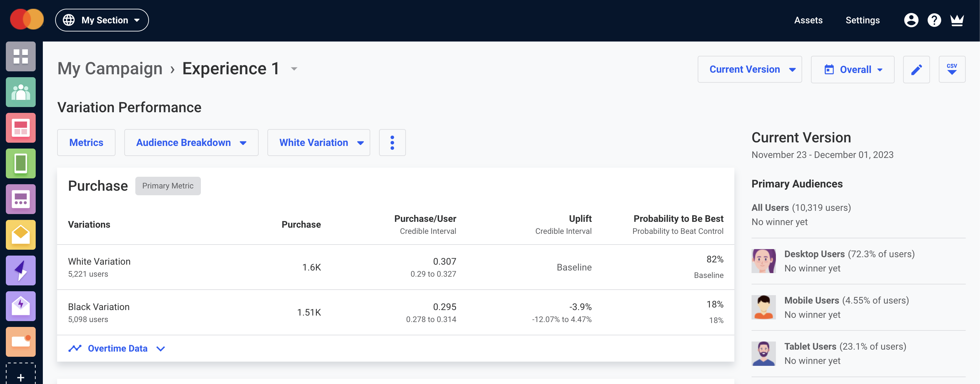Click the -3.9% uplift value
The image size is (980, 384).
tap(580, 307)
